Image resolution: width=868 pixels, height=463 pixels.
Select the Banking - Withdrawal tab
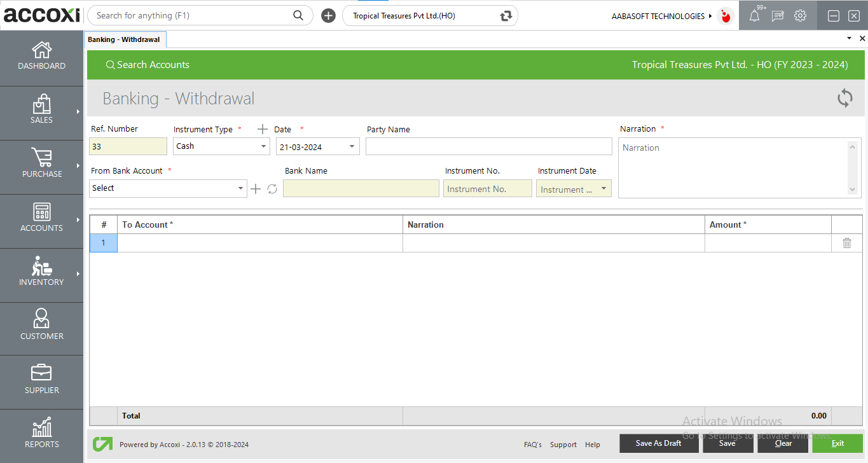124,39
